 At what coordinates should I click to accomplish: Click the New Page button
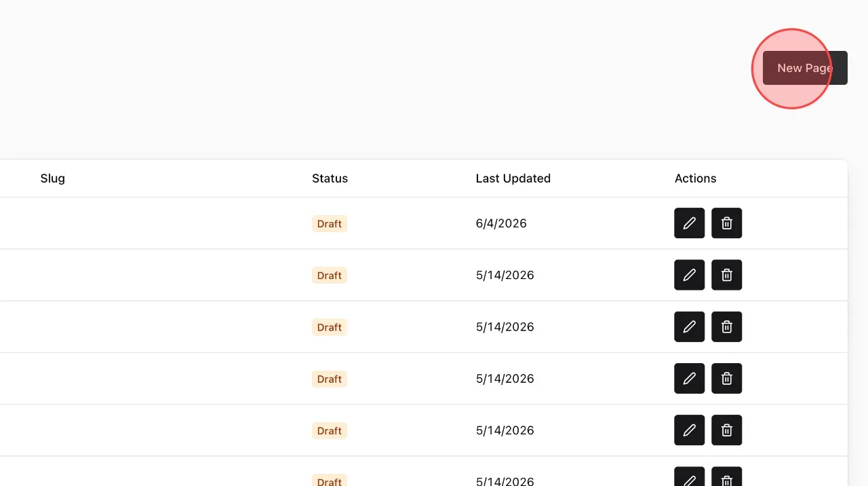point(805,68)
